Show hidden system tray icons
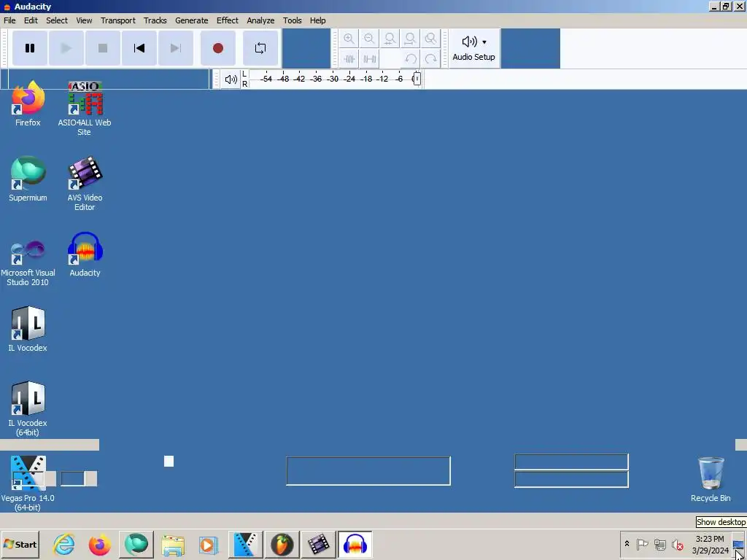The width and height of the screenshot is (747, 560). [627, 544]
